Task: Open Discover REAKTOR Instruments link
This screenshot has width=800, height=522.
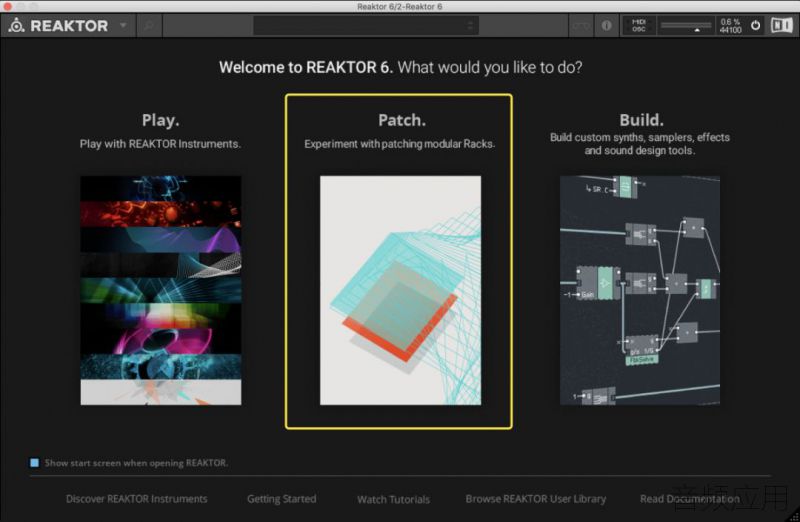Action: tap(136, 499)
